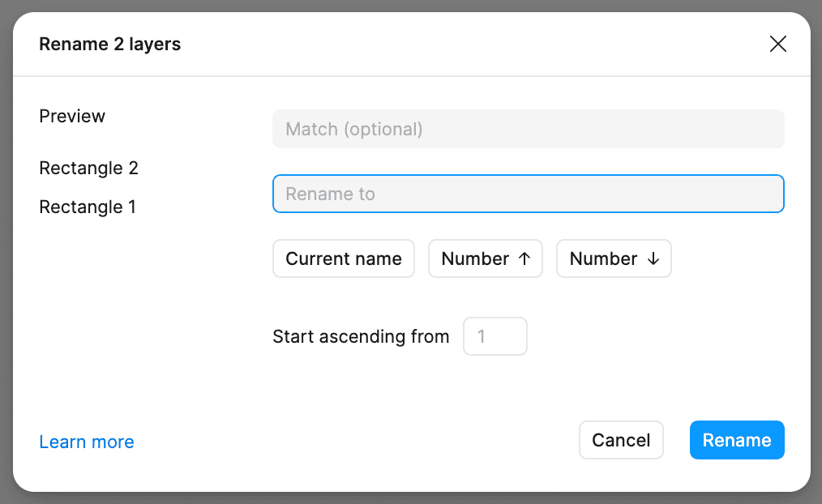Edit the Start ascending from value
The width and height of the screenshot is (822, 504).
[x=494, y=336]
